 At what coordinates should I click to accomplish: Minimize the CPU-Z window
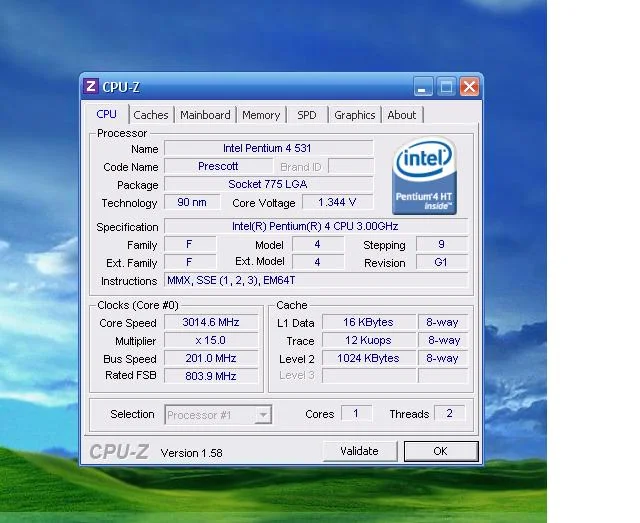[x=423, y=87]
